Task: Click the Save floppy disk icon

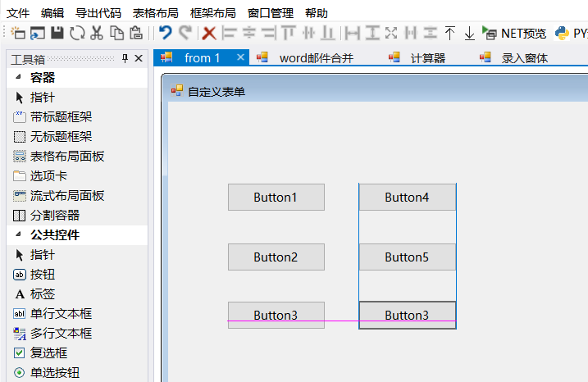Action: click(57, 33)
